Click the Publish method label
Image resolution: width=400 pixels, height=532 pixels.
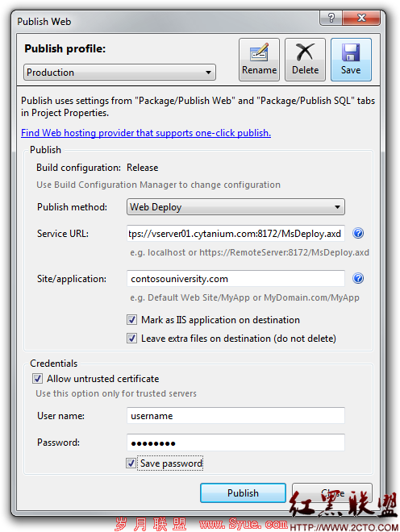[72, 207]
